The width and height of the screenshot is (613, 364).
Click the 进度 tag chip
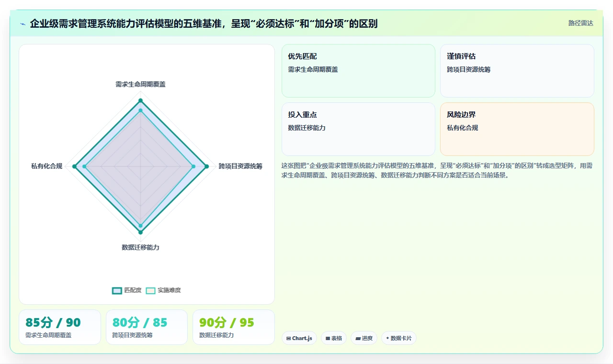[x=364, y=338]
